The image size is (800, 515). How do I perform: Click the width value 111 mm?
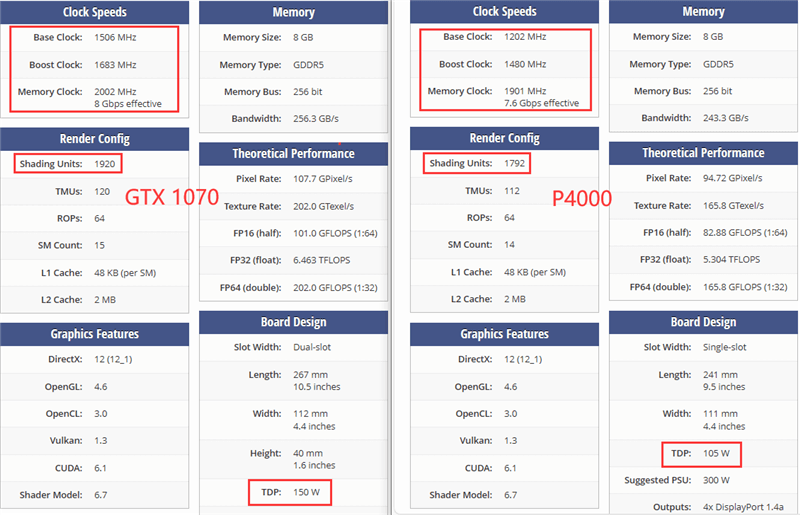(720, 413)
